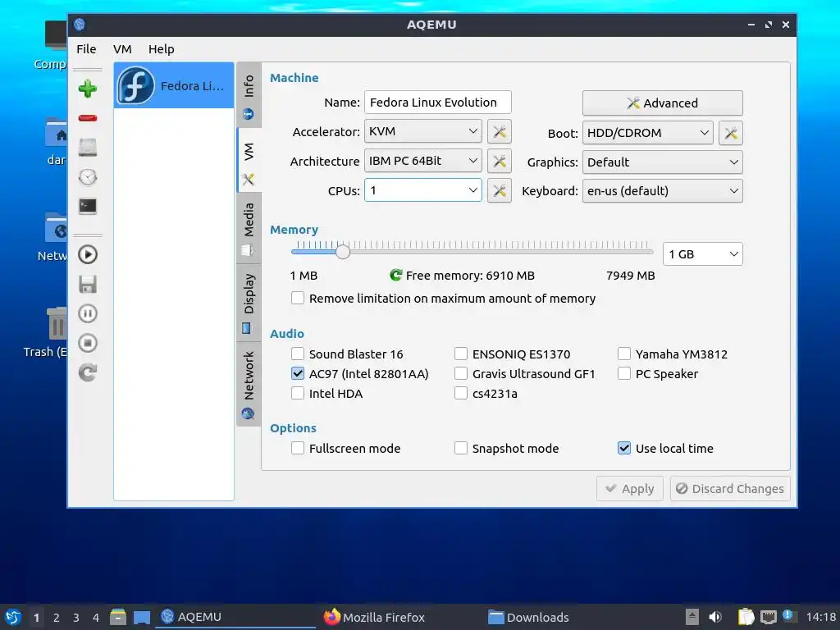Enable cs4231a audio
840x630 pixels.
coord(461,393)
